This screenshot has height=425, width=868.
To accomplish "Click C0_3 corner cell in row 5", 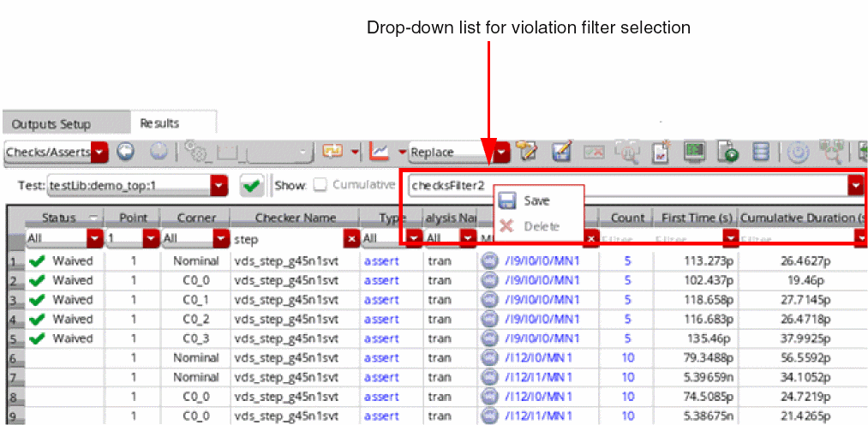I will coord(196,338).
